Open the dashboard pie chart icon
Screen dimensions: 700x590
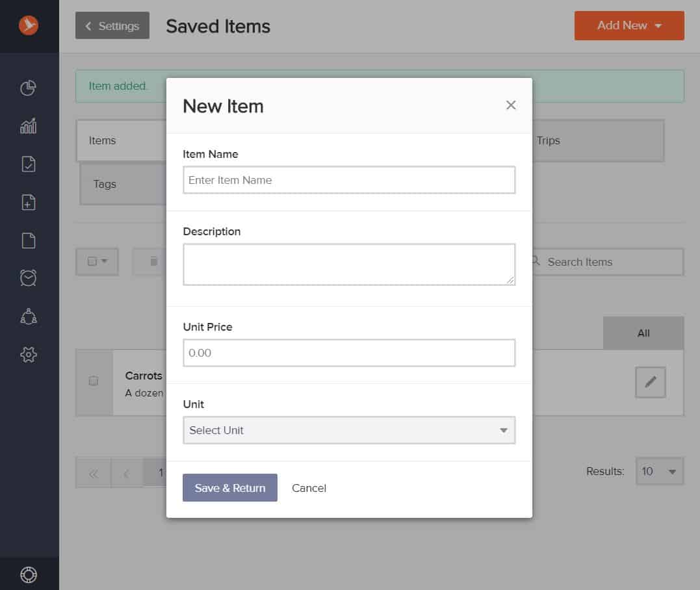point(28,88)
